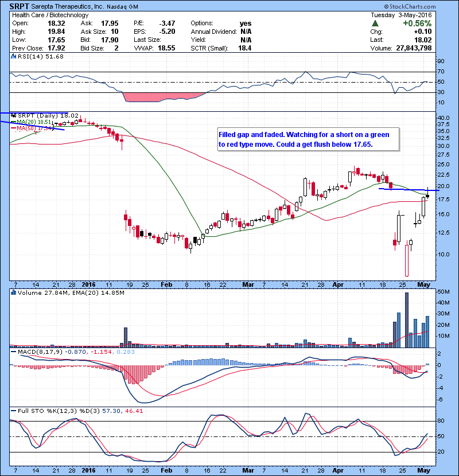The width and height of the screenshot is (459, 476).
Task: Click the Ask Size value 10
Action: tap(115, 32)
